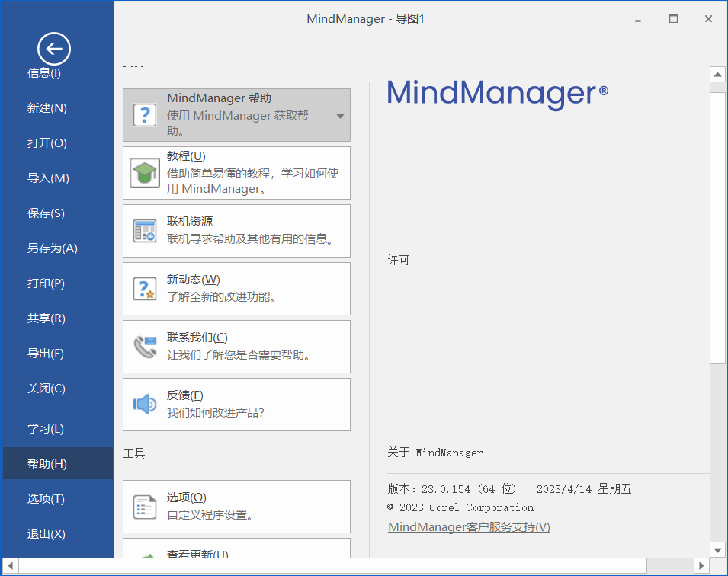Viewport: 728px width, 576px height.
Task: Click 退出(X) to exit
Action: tap(46, 534)
